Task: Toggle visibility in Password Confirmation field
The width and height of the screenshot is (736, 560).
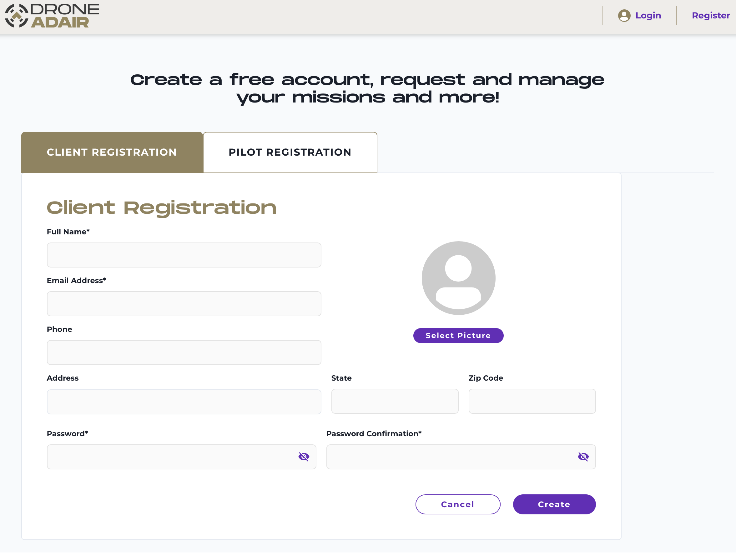Action: [583, 457]
